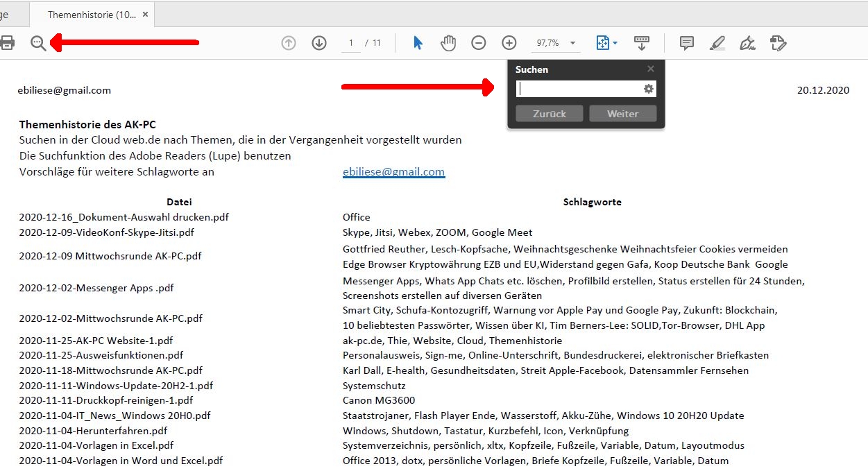
Task: Click the date '20.12.2020'
Action: pos(823,90)
